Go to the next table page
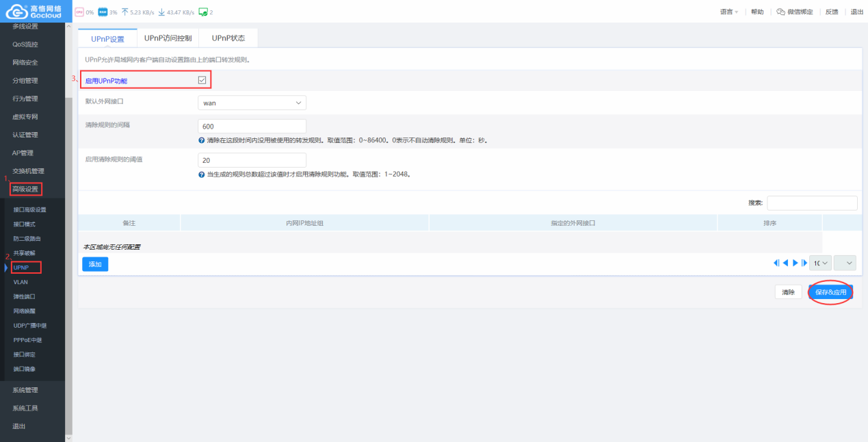The height and width of the screenshot is (442, 868). click(x=795, y=263)
